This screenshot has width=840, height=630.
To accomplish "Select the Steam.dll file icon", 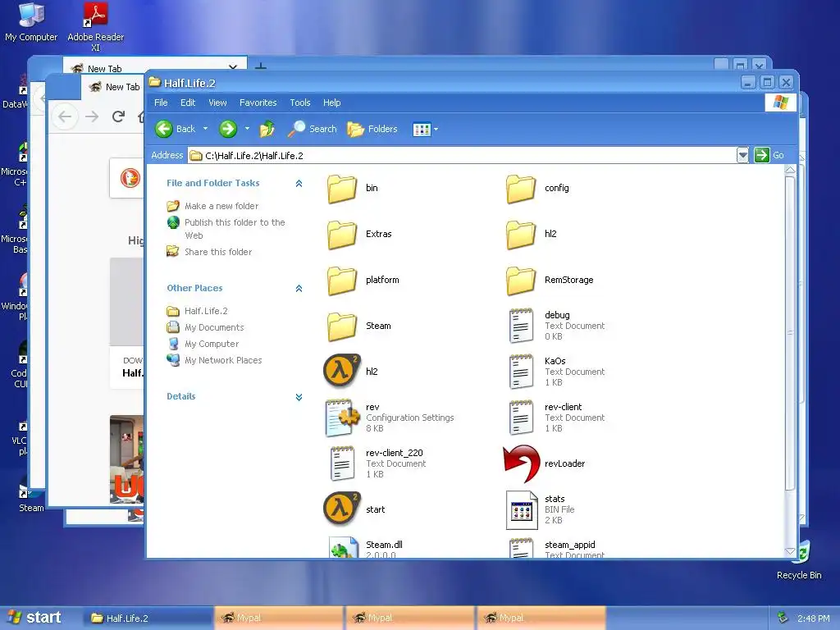I will point(343,547).
